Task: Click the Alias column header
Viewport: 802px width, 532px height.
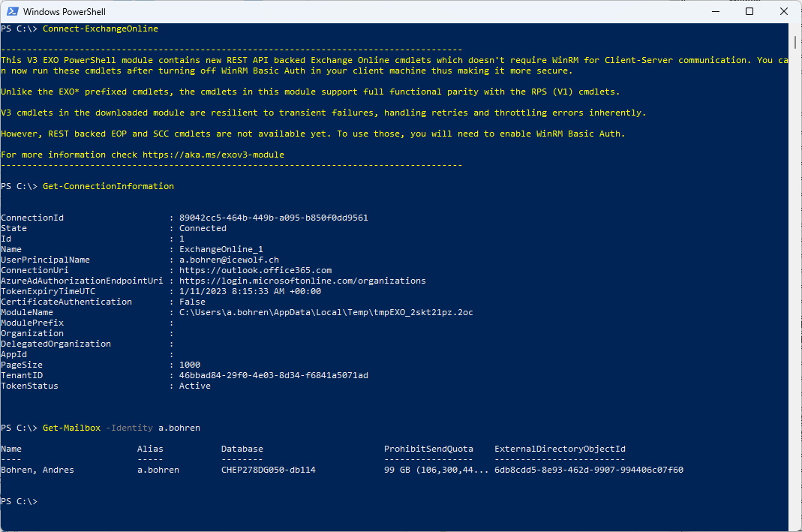Action: tap(150, 449)
